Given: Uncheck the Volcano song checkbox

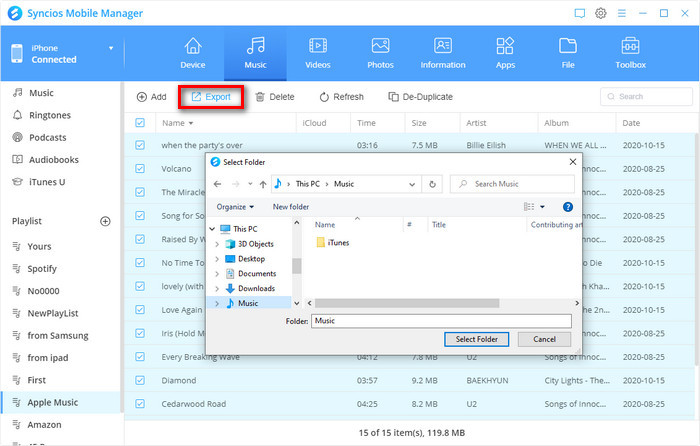Looking at the screenshot, I should (x=140, y=169).
